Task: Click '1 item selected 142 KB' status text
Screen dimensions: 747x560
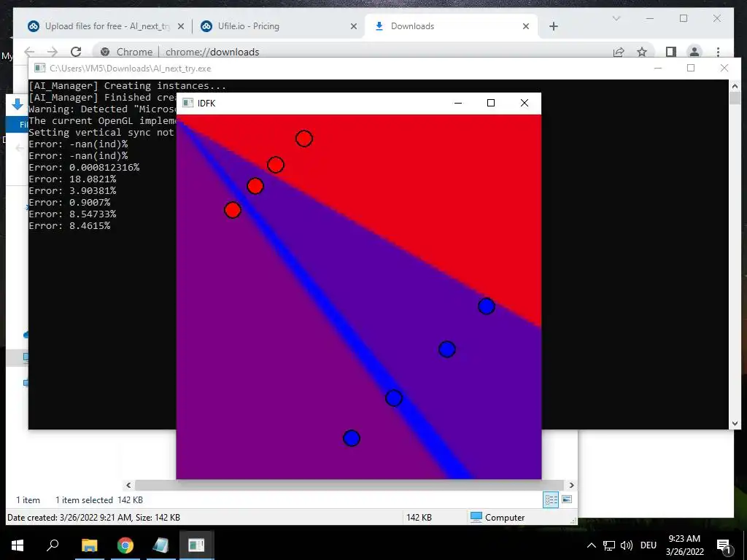Action: (x=99, y=500)
